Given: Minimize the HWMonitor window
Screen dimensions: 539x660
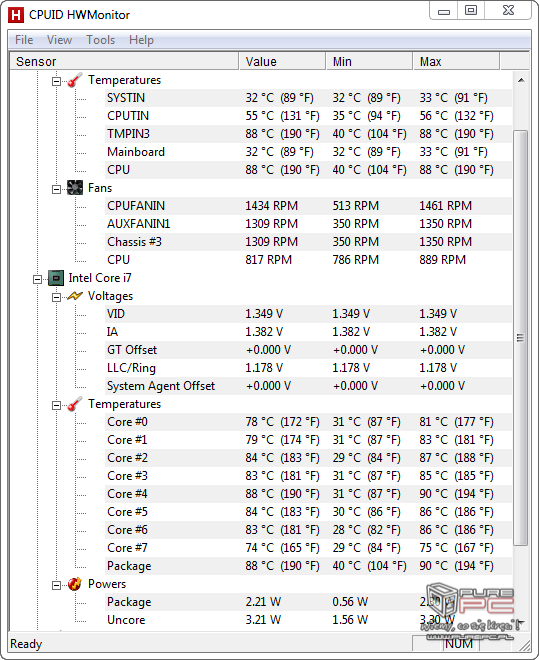Looking at the screenshot, I should pos(444,11).
